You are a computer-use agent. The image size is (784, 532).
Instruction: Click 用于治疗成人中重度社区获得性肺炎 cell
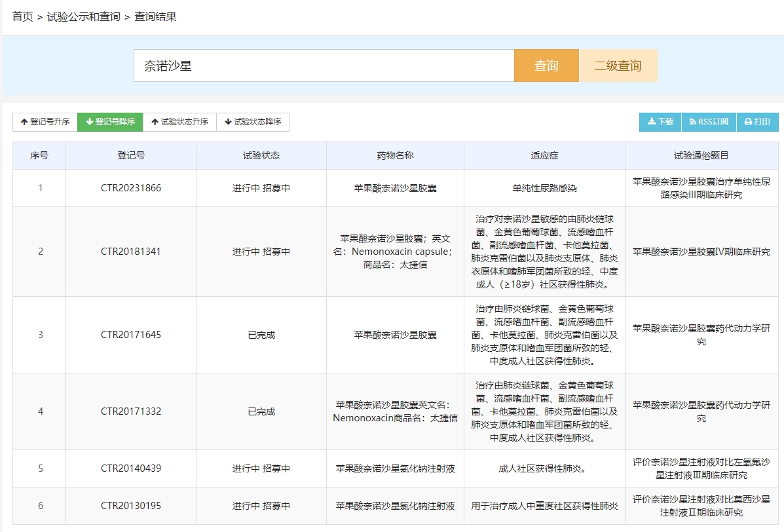tap(544, 506)
